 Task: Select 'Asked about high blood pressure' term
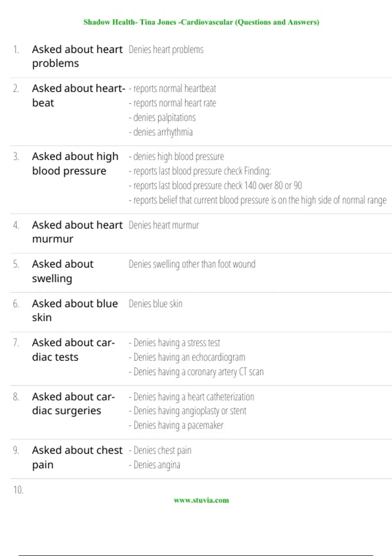tap(75, 164)
